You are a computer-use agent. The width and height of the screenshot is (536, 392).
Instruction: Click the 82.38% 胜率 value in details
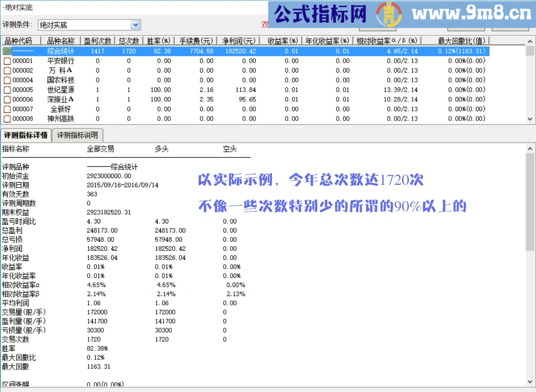click(x=97, y=349)
